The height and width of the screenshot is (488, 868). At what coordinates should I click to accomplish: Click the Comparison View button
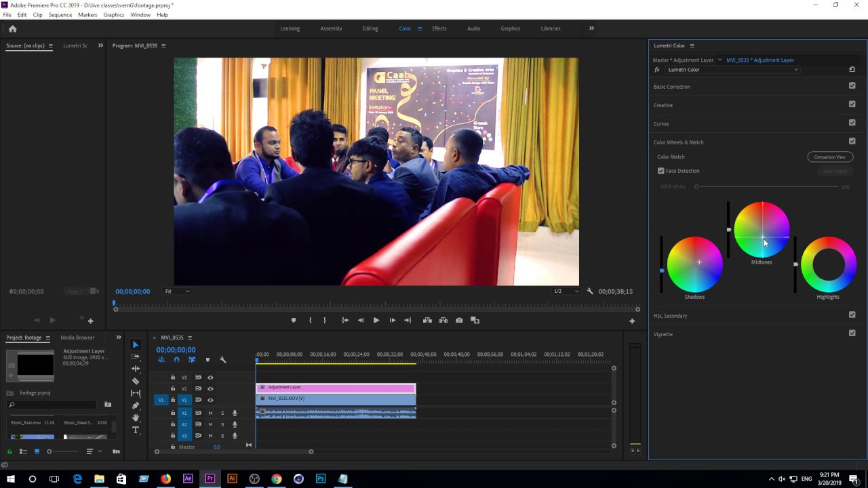tap(830, 157)
